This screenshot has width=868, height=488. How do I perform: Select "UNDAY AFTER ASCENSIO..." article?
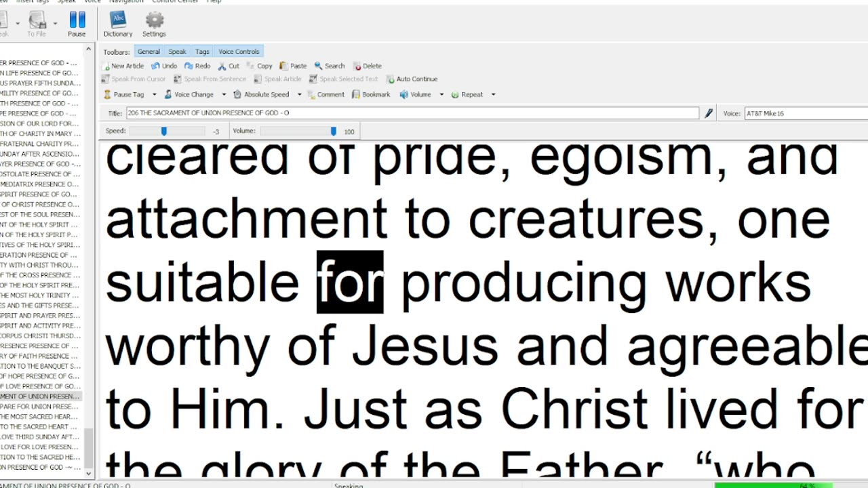[40, 154]
